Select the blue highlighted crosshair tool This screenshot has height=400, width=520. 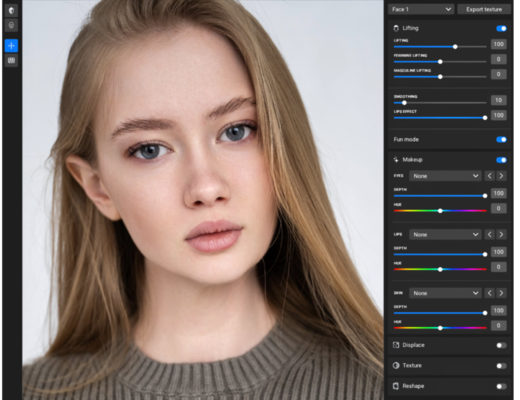(x=11, y=46)
